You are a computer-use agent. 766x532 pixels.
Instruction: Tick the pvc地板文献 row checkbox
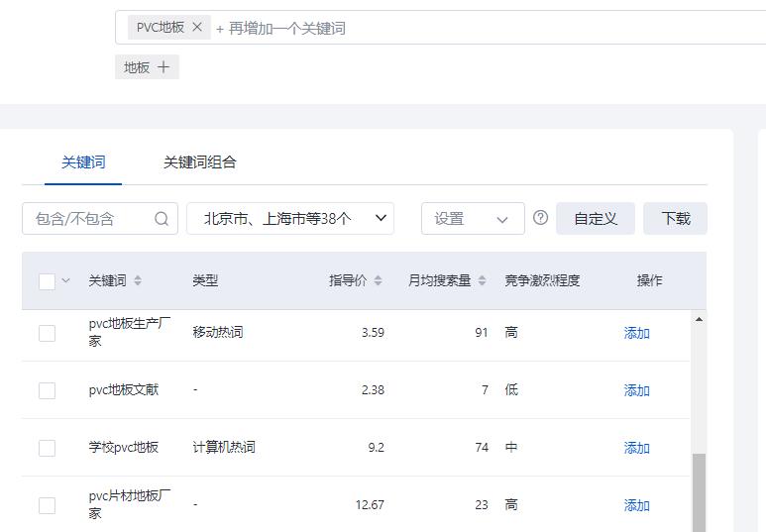coord(47,390)
